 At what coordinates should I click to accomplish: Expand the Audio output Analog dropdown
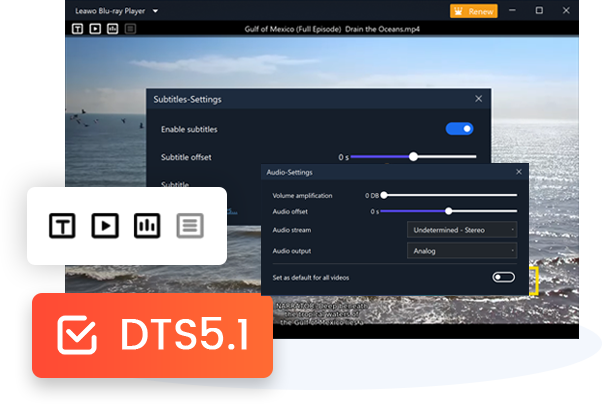coord(462,251)
